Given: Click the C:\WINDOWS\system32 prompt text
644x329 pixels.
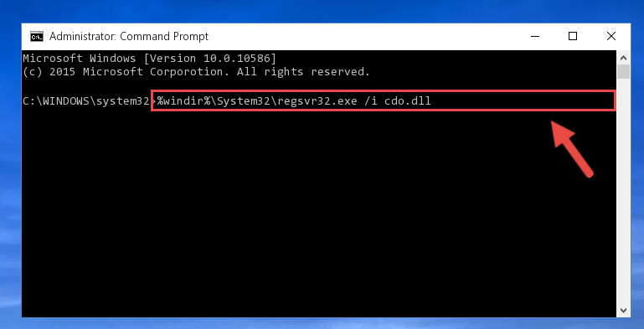Looking at the screenshot, I should (86, 101).
